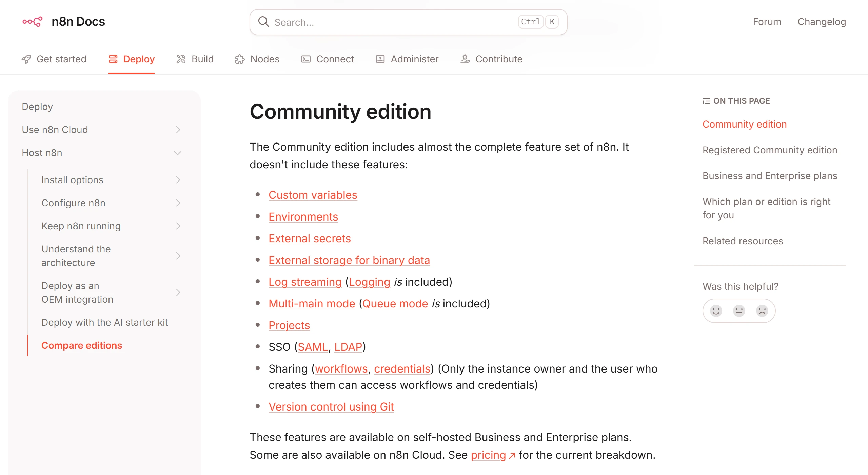Expand Keep n8n running chevron

click(178, 226)
